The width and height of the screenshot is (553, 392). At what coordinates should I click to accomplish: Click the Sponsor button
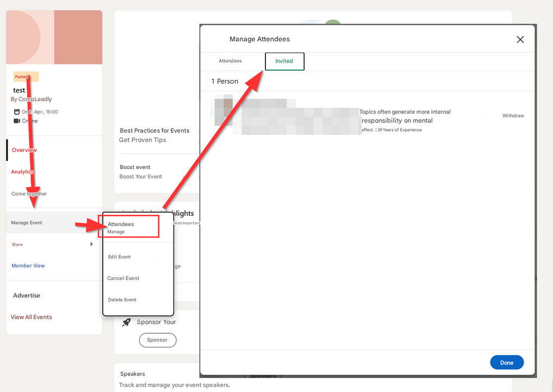[158, 340]
